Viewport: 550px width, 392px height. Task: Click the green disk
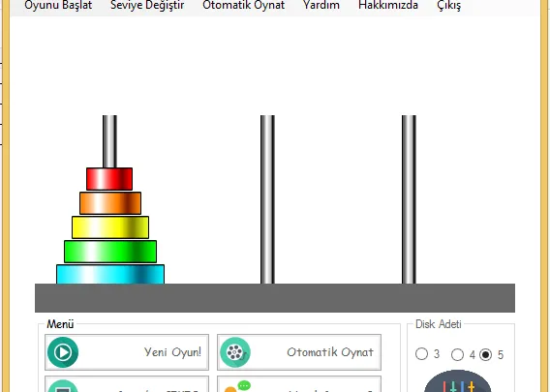110,252
